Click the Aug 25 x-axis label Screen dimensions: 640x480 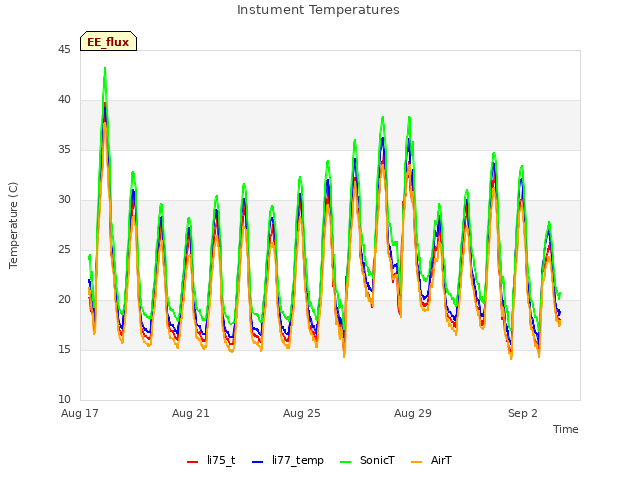click(302, 413)
